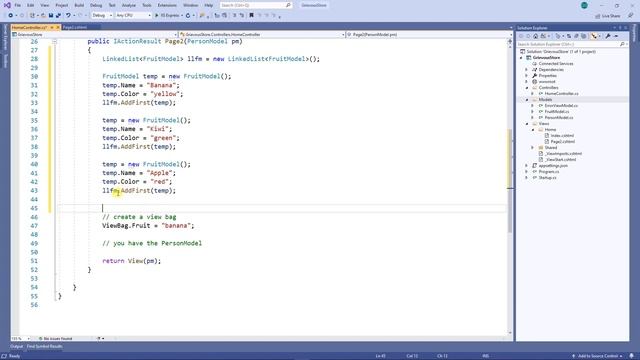
Task: Expand the Shared folder
Action: pyautogui.click(x=533, y=147)
